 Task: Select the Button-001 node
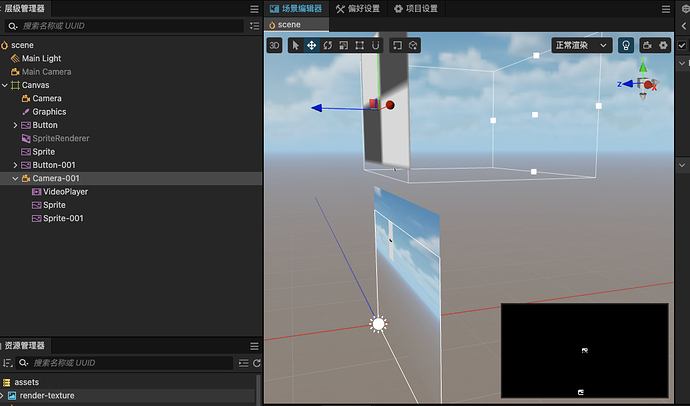pos(54,165)
